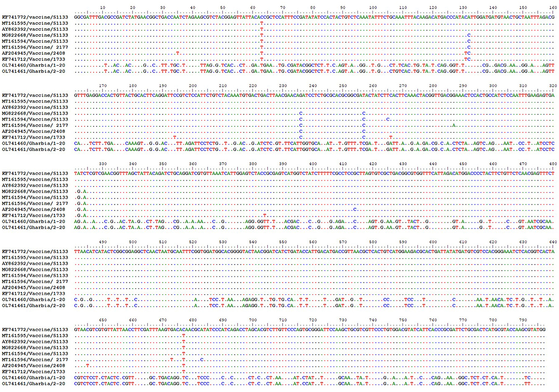Pick AF204945/Vaccine/2408 label in the 330–480 block
The image size is (559, 392).
tap(34, 209)
